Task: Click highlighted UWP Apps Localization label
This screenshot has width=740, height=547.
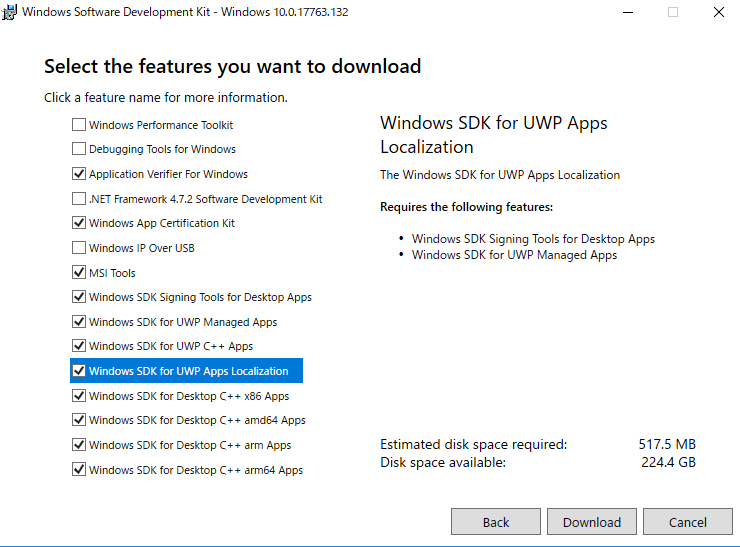Action: tap(188, 371)
